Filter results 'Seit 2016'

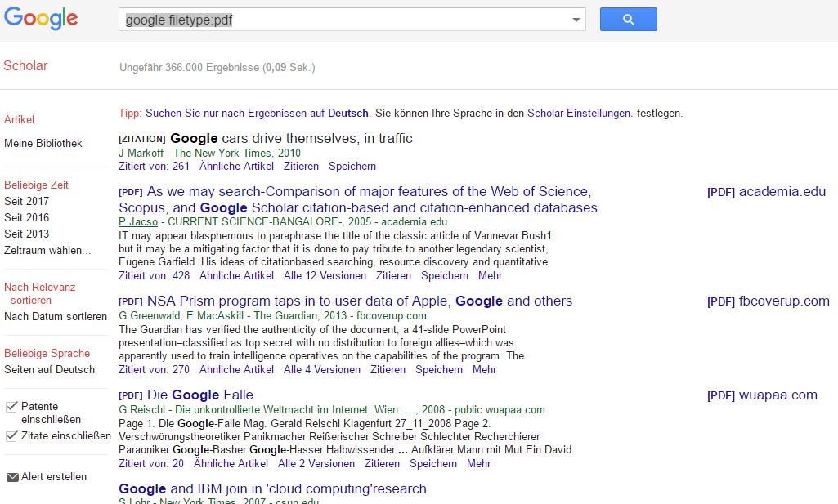pos(27,218)
